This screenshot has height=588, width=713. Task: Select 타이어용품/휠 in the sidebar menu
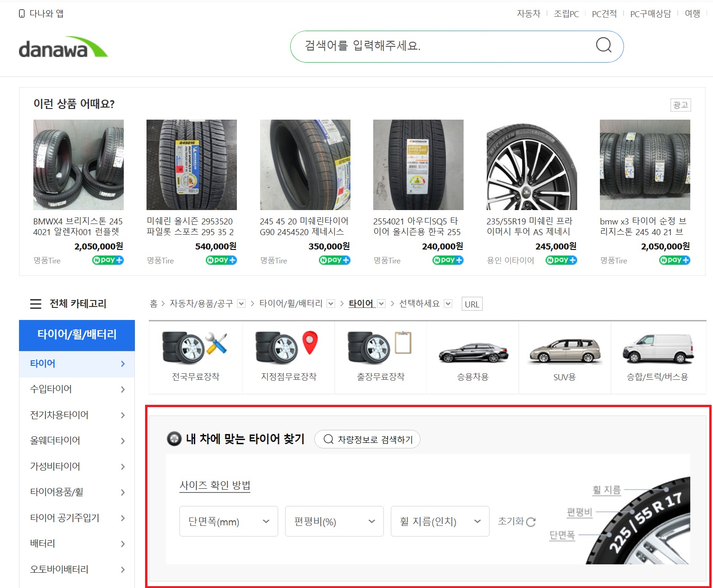point(77,492)
